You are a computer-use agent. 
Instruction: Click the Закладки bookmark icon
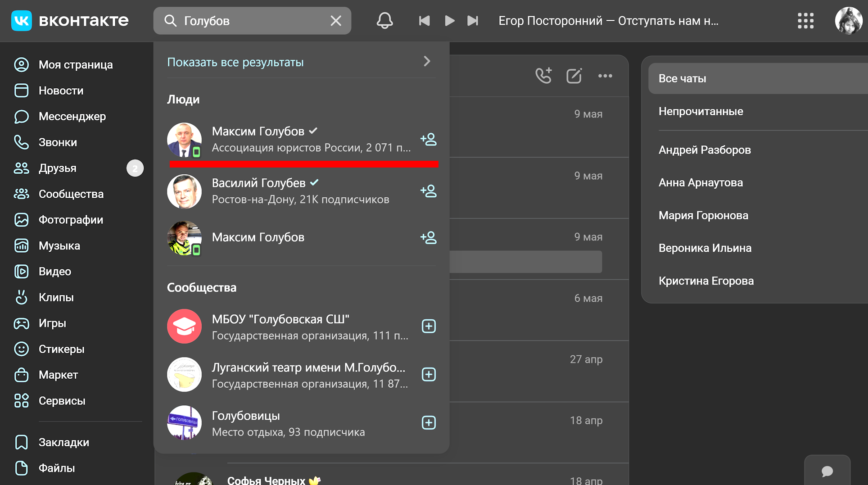(21, 442)
